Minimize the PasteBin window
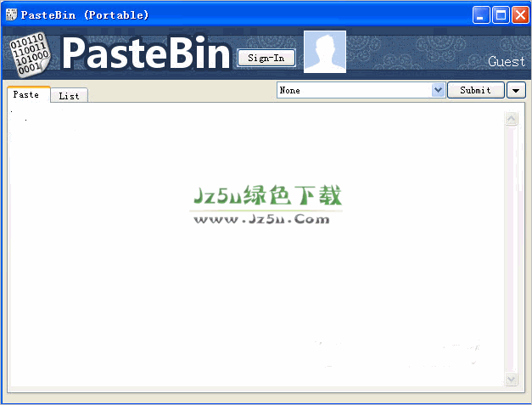This screenshot has height=405, width=532. point(481,15)
